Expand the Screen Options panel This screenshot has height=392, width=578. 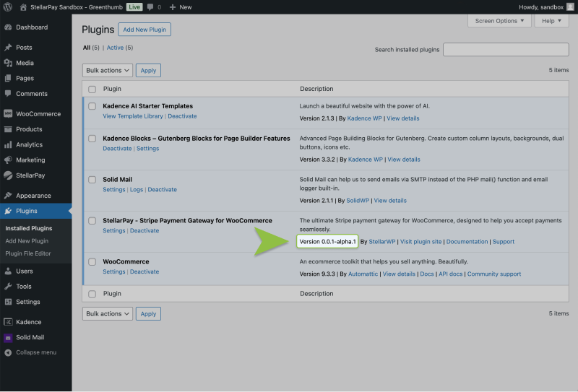tap(499, 21)
